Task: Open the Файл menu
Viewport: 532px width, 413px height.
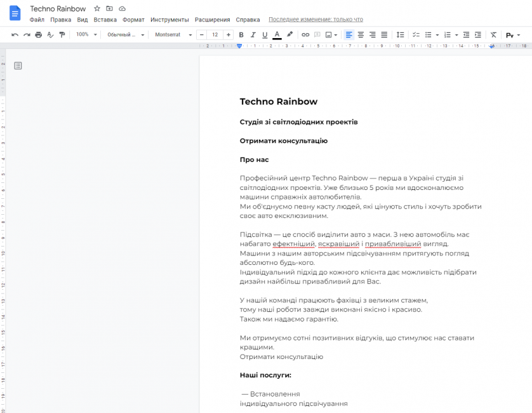Action: point(37,20)
